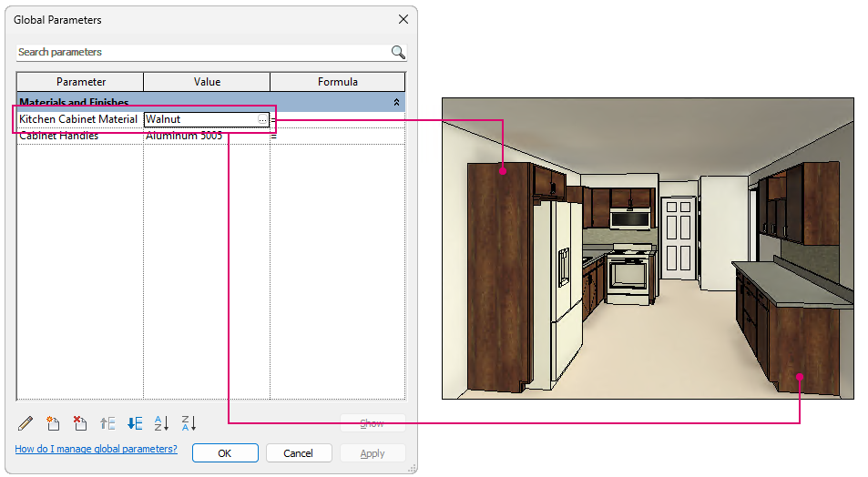
Task: Click the New Global Parameter icon
Action: point(53,423)
